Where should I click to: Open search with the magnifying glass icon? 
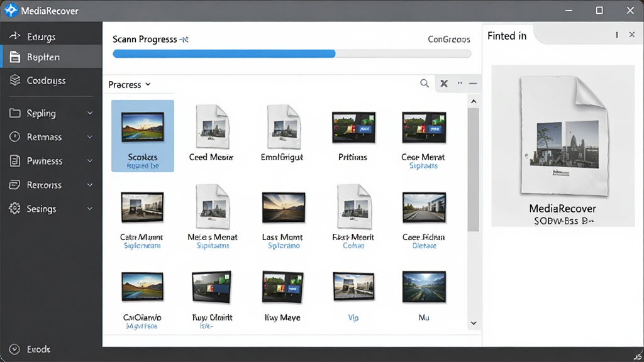pos(425,84)
